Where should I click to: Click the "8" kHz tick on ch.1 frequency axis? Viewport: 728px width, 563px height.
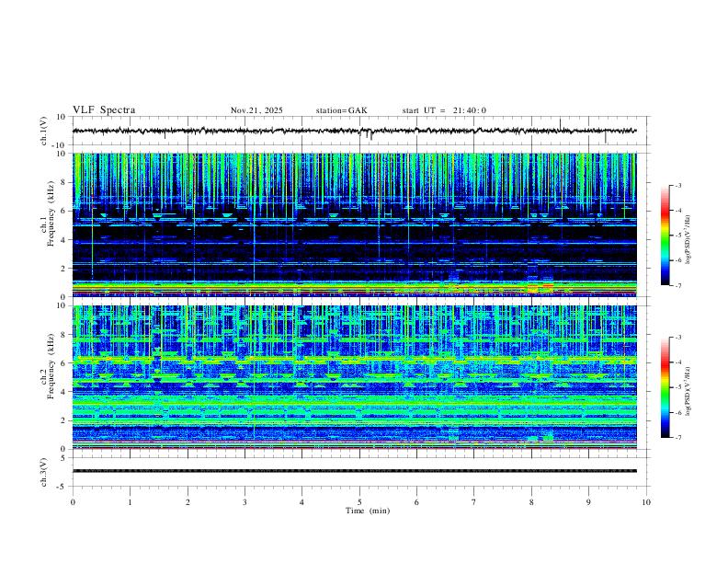pos(64,182)
